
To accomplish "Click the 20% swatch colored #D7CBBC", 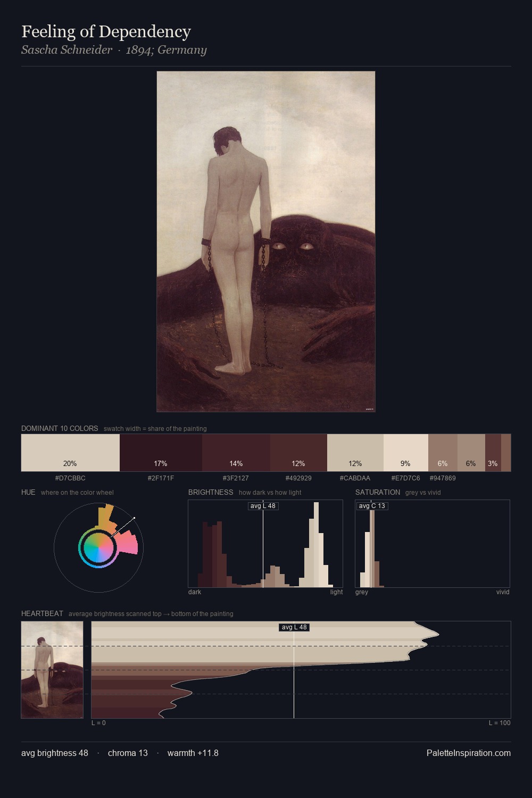I will (x=70, y=453).
